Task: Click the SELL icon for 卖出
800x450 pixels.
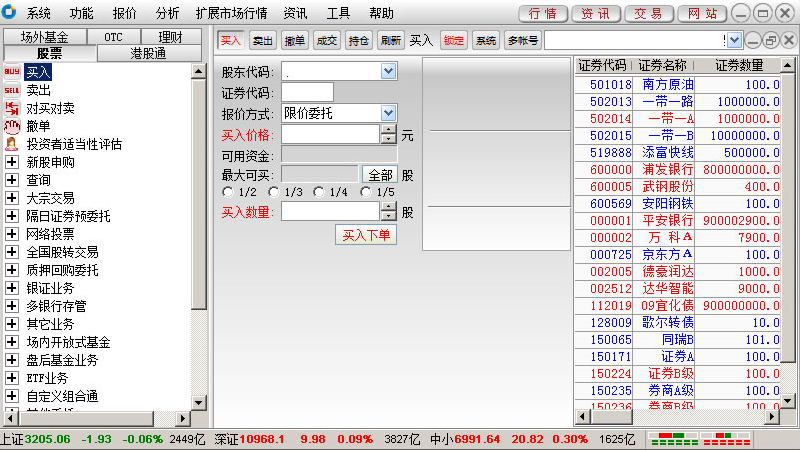Action: 12,90
